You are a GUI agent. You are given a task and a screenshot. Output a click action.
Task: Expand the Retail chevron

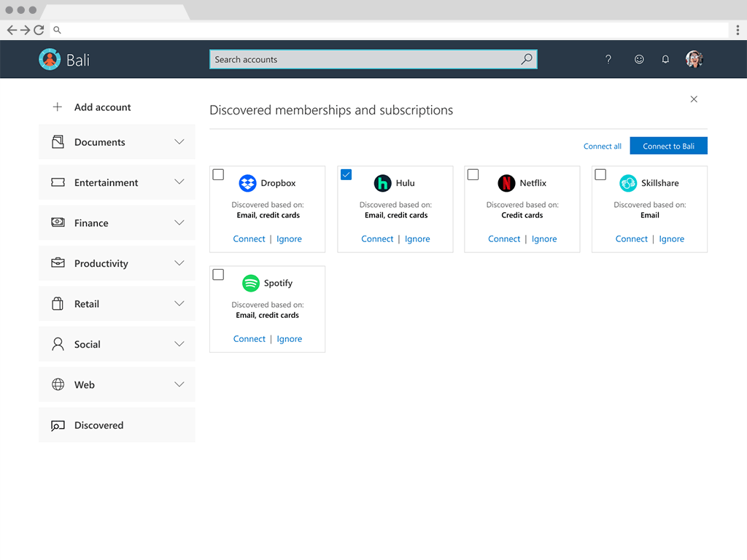(179, 303)
